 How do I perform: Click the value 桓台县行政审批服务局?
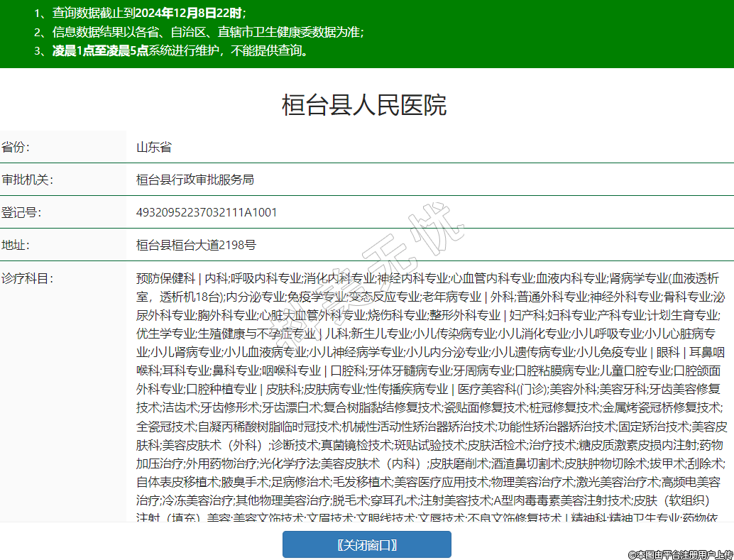(x=195, y=180)
